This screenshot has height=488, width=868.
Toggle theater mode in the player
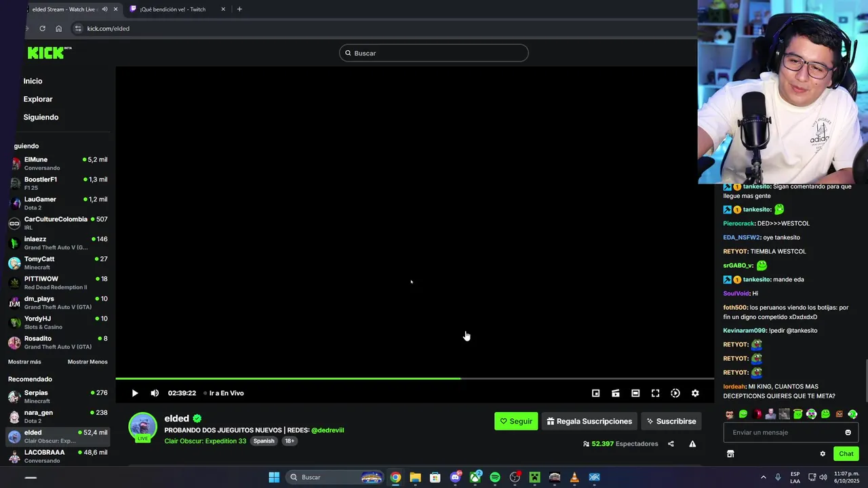click(x=635, y=393)
